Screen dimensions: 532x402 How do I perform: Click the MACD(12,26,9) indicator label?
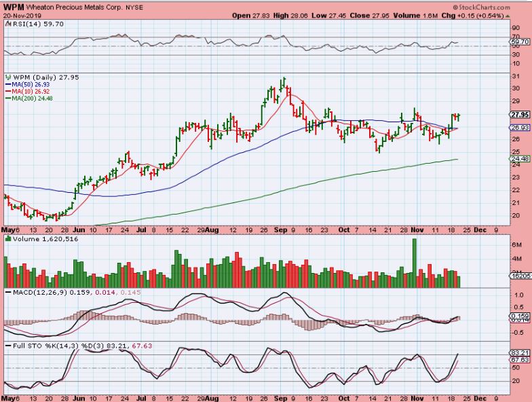(41, 292)
